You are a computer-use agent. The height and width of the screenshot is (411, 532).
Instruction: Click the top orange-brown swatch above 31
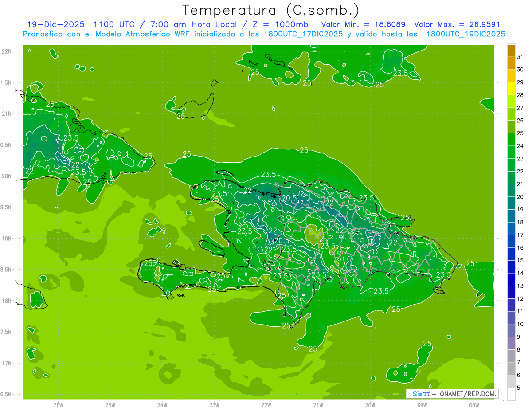tap(511, 50)
